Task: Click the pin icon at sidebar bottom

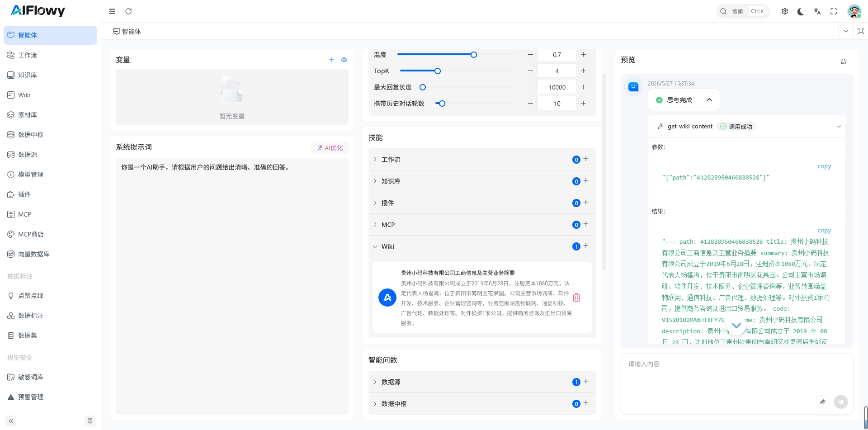Action: 90,421
